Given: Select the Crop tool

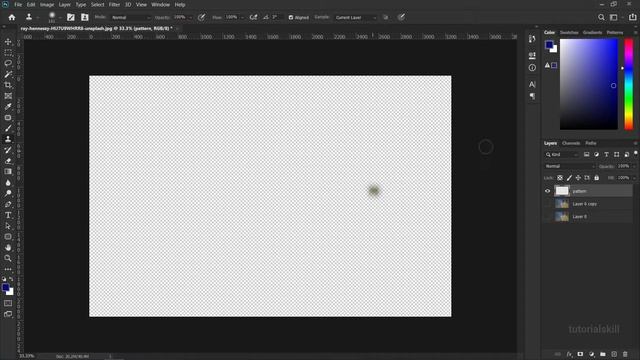Looking at the screenshot, I should (x=8, y=85).
